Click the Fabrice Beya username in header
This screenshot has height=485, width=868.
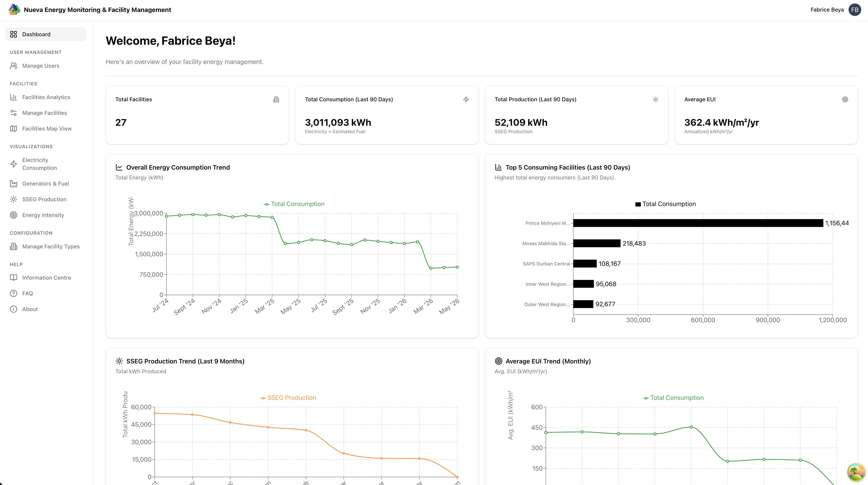(827, 10)
